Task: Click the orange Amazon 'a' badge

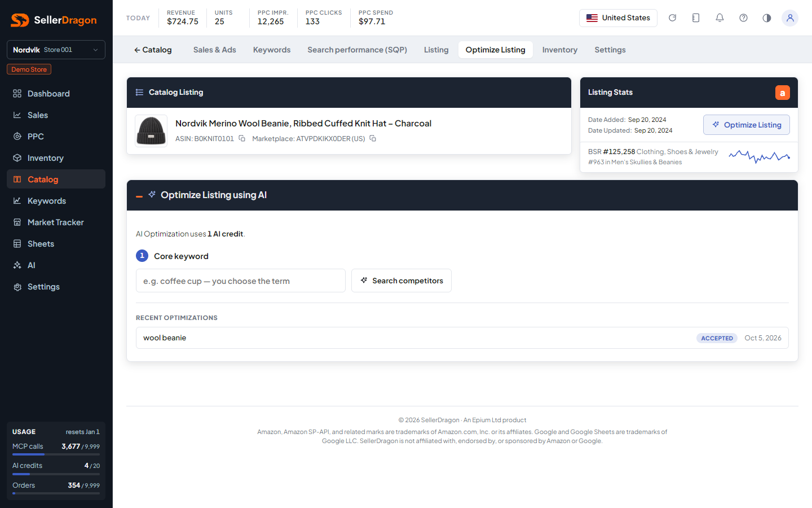Action: (782, 93)
